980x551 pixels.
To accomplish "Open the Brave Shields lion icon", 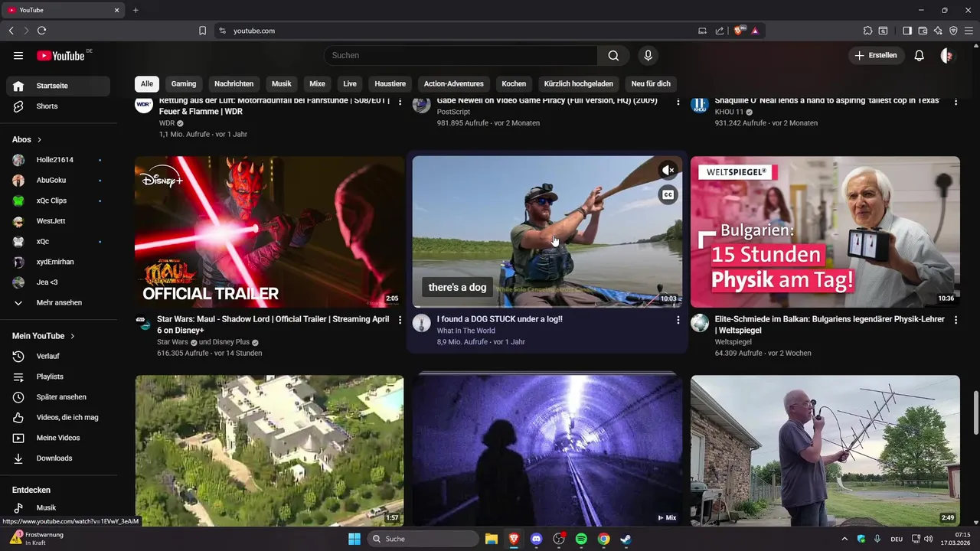I will [x=739, y=31].
